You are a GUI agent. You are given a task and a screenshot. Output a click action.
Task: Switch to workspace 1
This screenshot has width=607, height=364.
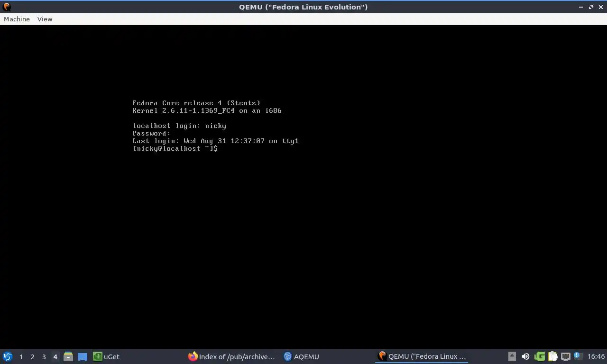pos(21,357)
